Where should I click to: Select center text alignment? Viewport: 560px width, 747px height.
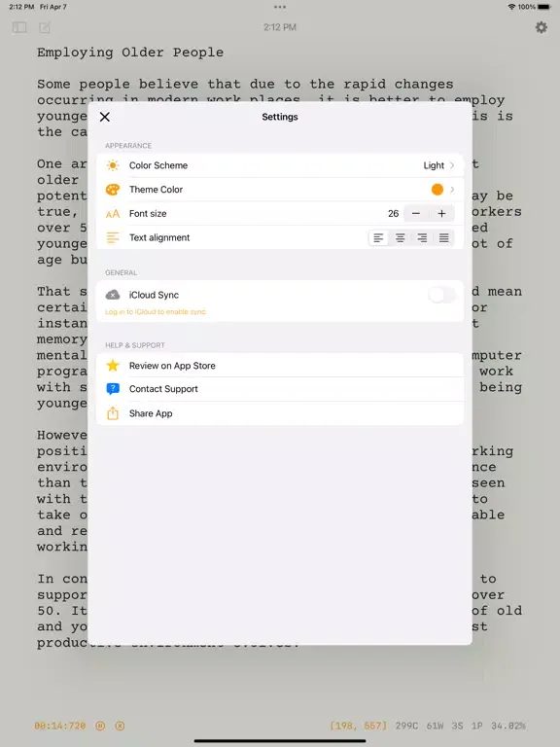coord(401,237)
